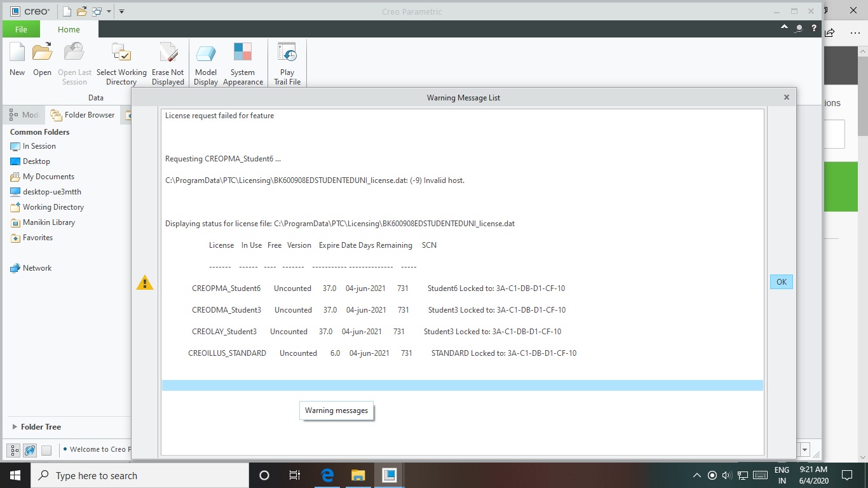Click OK on the Warning Message List
The height and width of the screenshot is (488, 868).
pyautogui.click(x=781, y=281)
